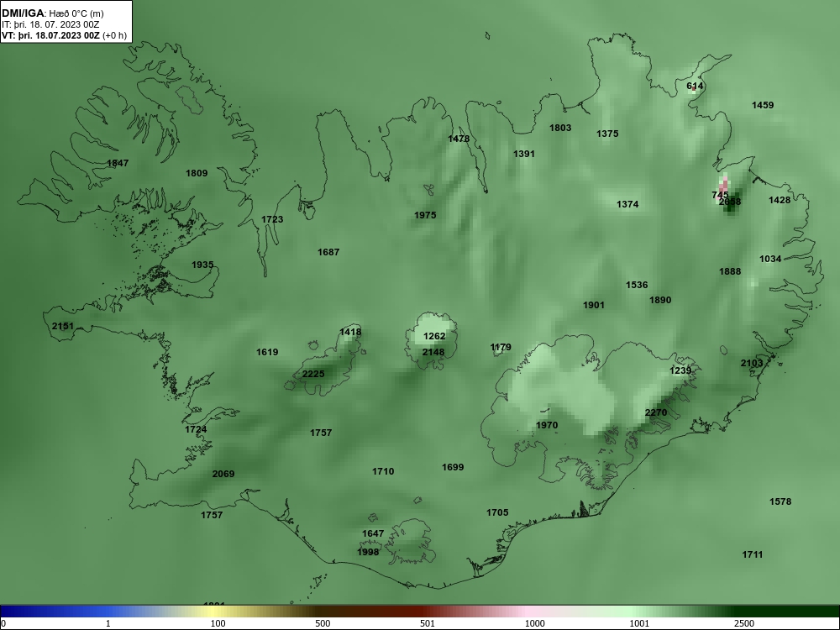This screenshot has width=840, height=630.
Task: Select the 1000 colorbar tick label
Action: (534, 623)
